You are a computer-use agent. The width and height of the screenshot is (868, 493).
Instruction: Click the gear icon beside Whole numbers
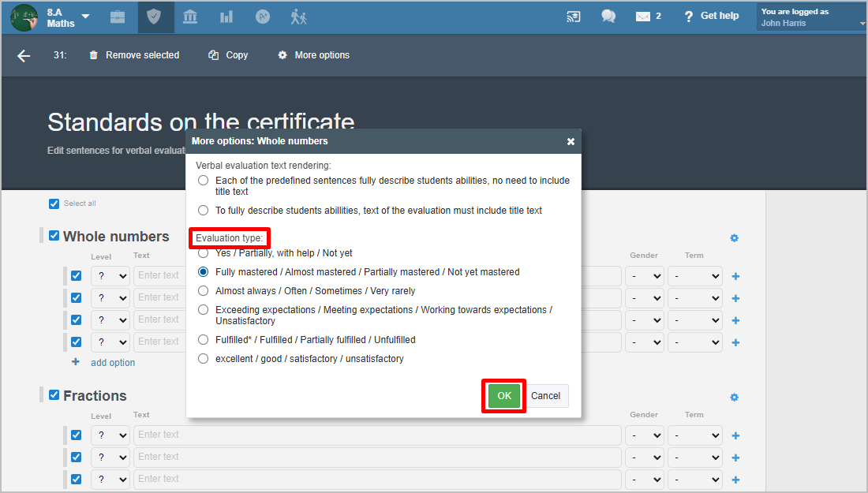pyautogui.click(x=734, y=237)
